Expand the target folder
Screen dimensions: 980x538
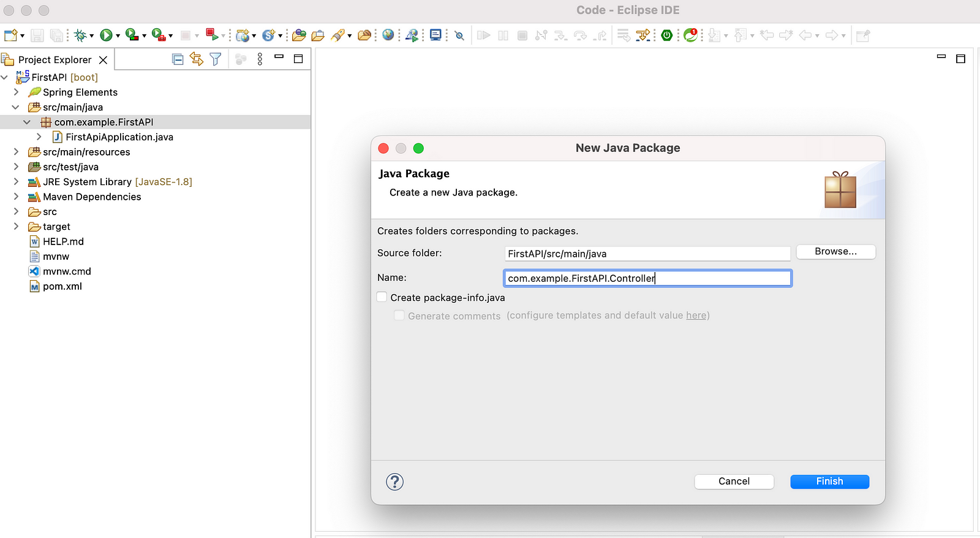pos(16,226)
